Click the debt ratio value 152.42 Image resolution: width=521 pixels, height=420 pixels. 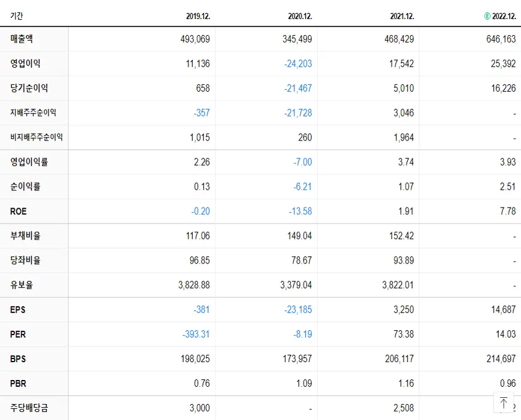402,236
